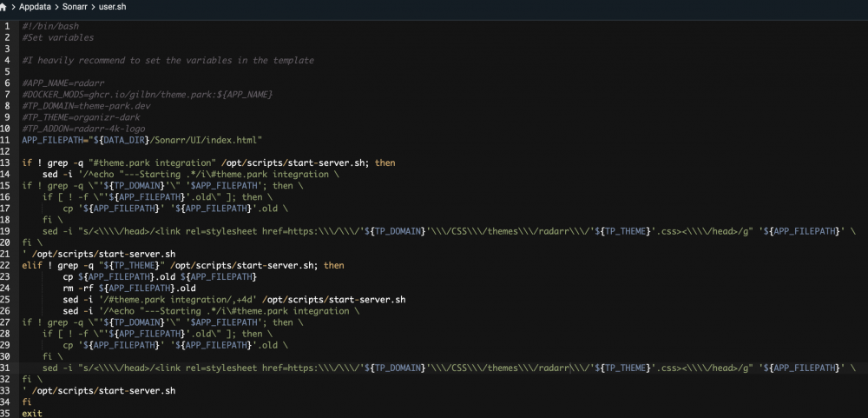Click line number 32 in the gutter
The width and height of the screenshot is (868, 418).
(5, 379)
